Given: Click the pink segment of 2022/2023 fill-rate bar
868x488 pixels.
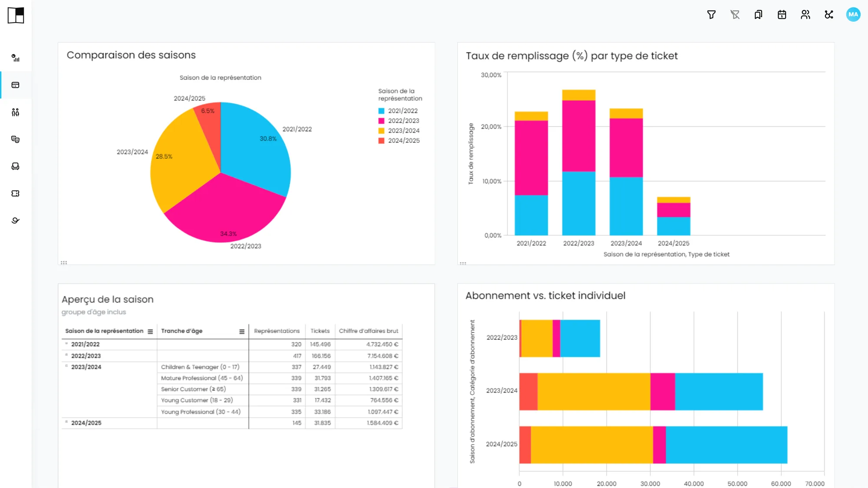Looking at the screenshot, I should pyautogui.click(x=579, y=136).
